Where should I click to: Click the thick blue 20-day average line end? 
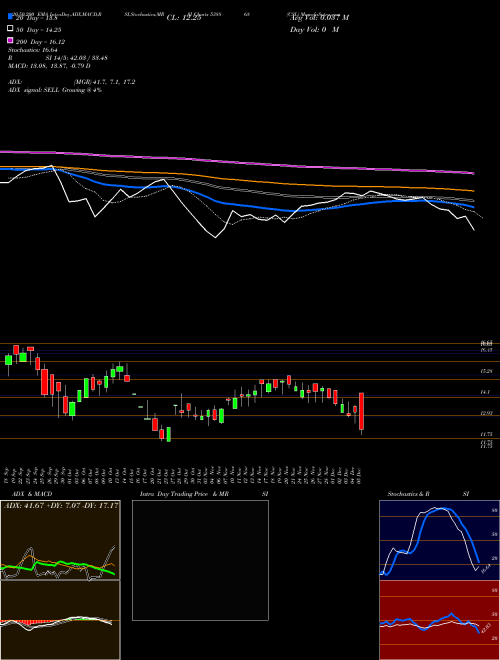coord(473,207)
